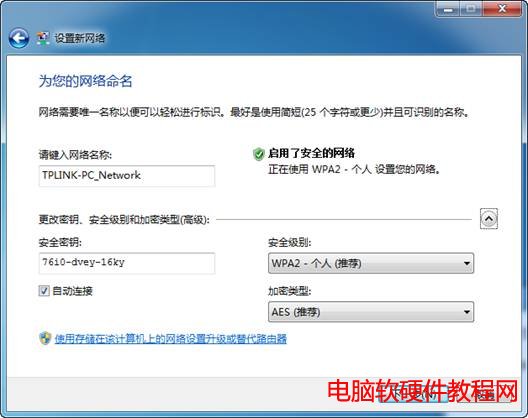Click the 设置新网络 window title
Image resolution: width=528 pixels, height=418 pixels.
pos(80,38)
